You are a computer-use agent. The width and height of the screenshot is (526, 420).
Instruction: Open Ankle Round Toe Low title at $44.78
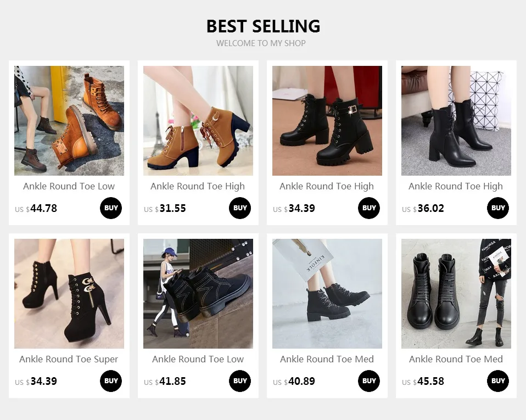pos(69,186)
